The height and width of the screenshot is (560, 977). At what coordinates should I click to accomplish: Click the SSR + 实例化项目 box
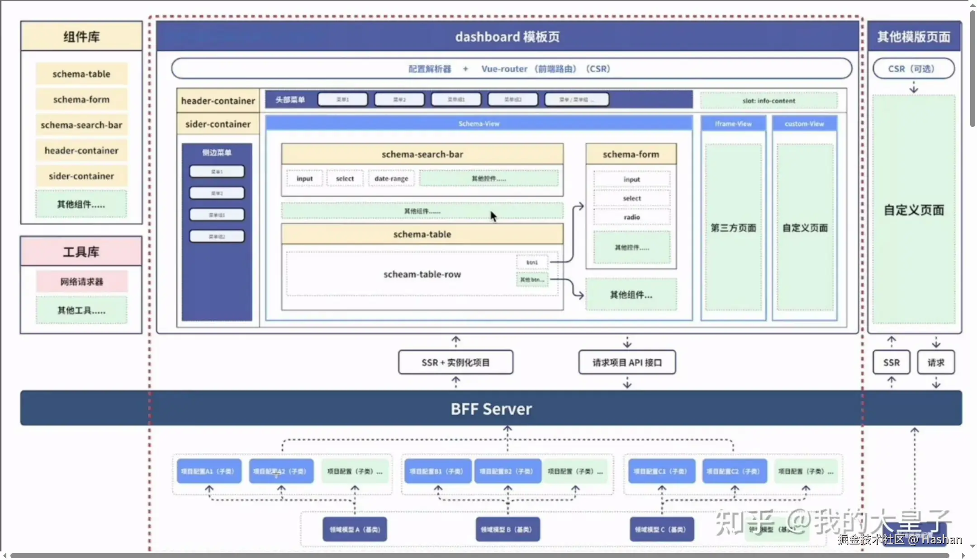tap(455, 362)
